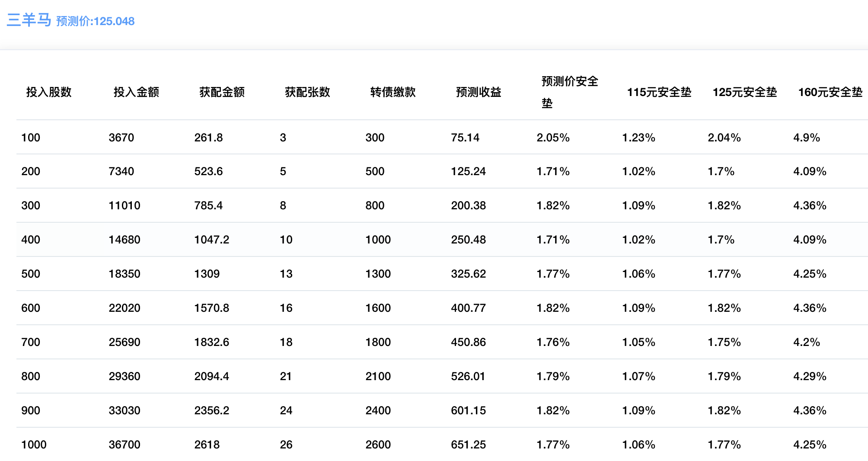Click the 投入金额 column header
The image size is (868, 461).
136,92
